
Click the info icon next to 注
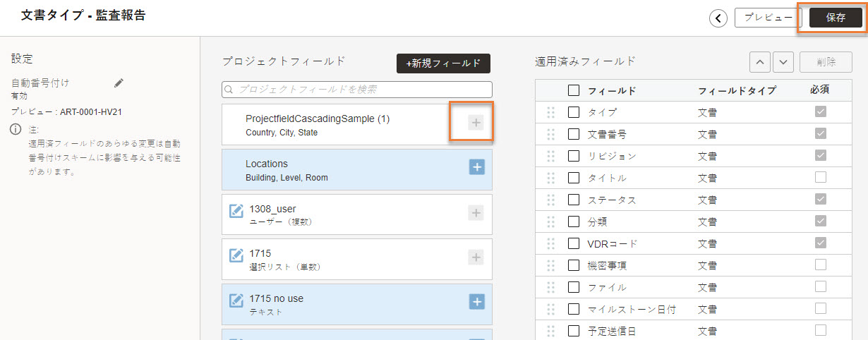tap(16, 130)
